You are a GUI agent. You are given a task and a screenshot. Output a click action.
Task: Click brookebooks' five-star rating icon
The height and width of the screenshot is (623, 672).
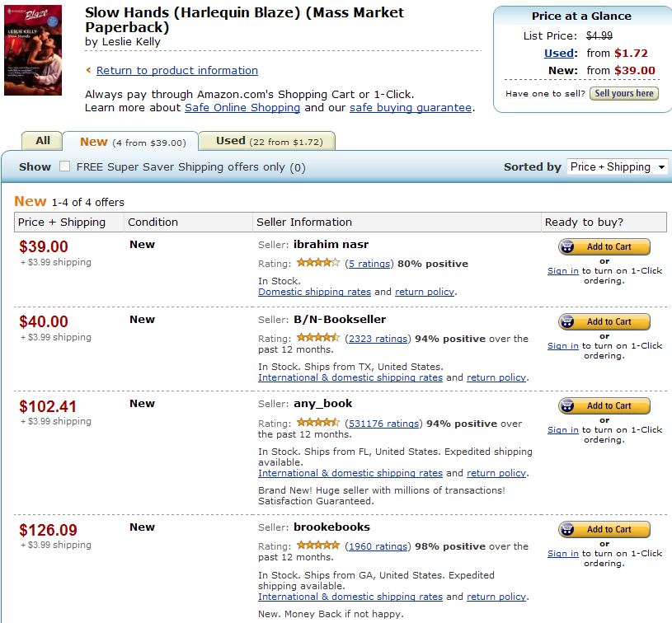[317, 546]
